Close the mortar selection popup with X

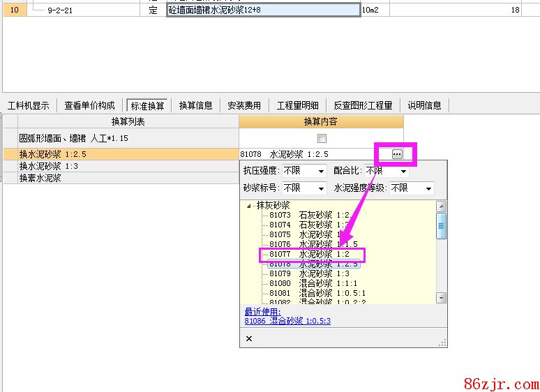click(x=249, y=338)
